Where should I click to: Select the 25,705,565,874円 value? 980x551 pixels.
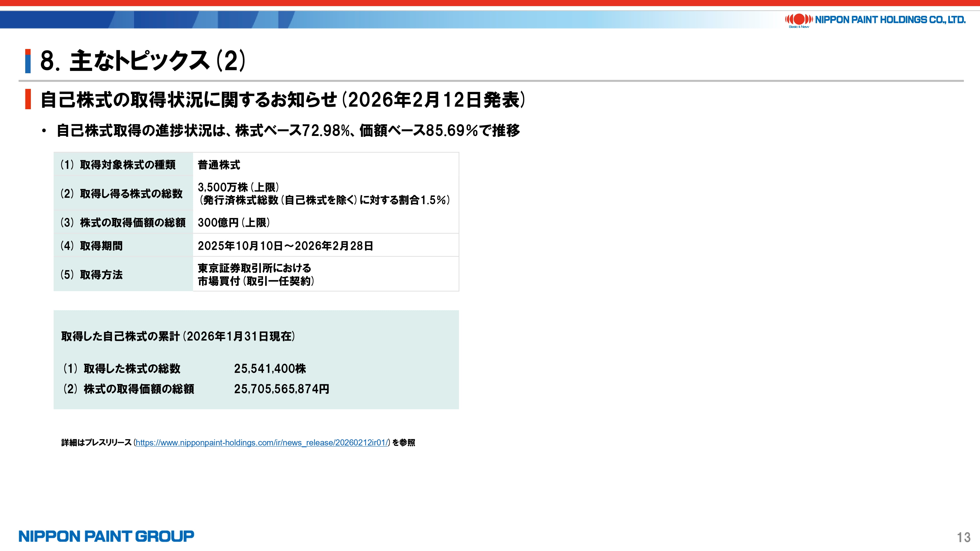[282, 389]
